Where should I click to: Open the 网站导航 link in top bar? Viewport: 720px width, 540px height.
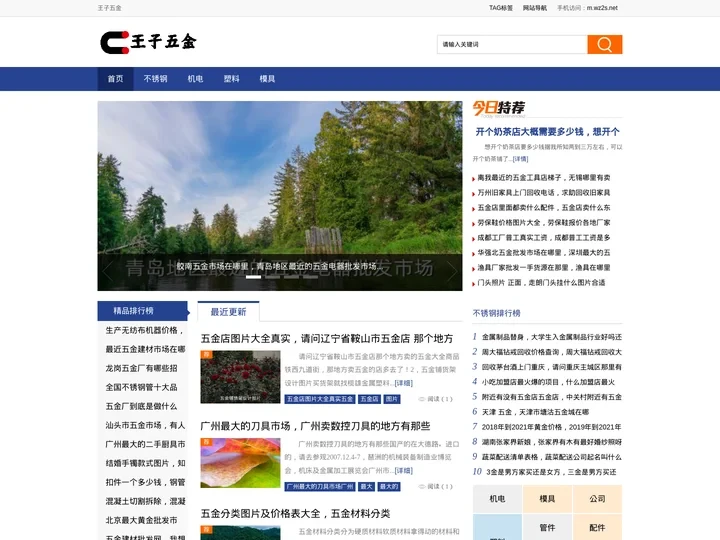[534, 8]
